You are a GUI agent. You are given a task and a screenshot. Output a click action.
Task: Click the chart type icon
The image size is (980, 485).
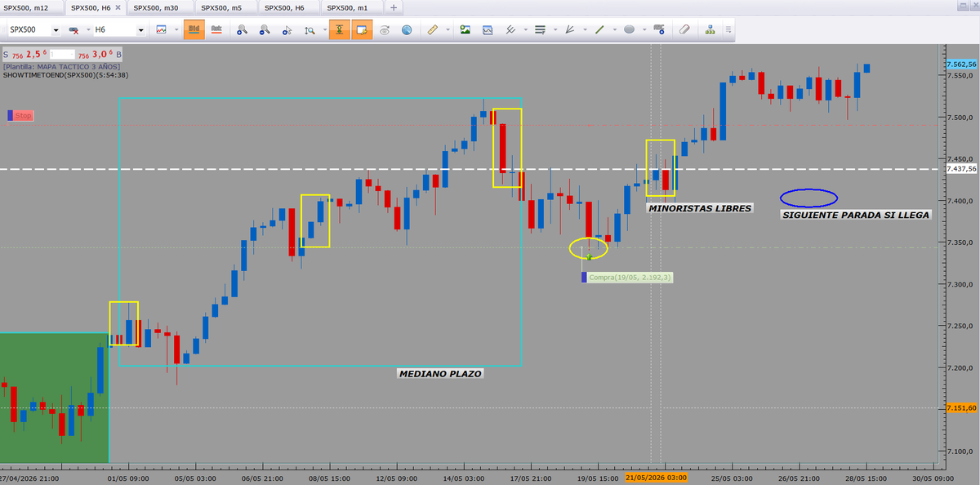(x=161, y=30)
